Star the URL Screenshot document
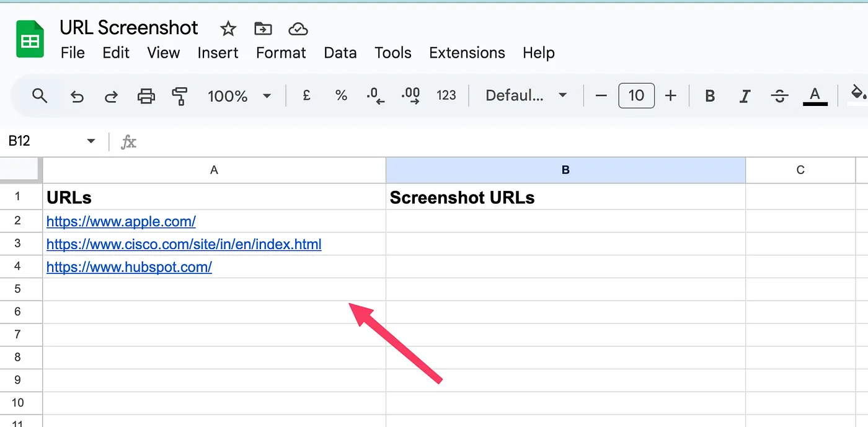Image resolution: width=868 pixels, height=427 pixels. tap(228, 29)
